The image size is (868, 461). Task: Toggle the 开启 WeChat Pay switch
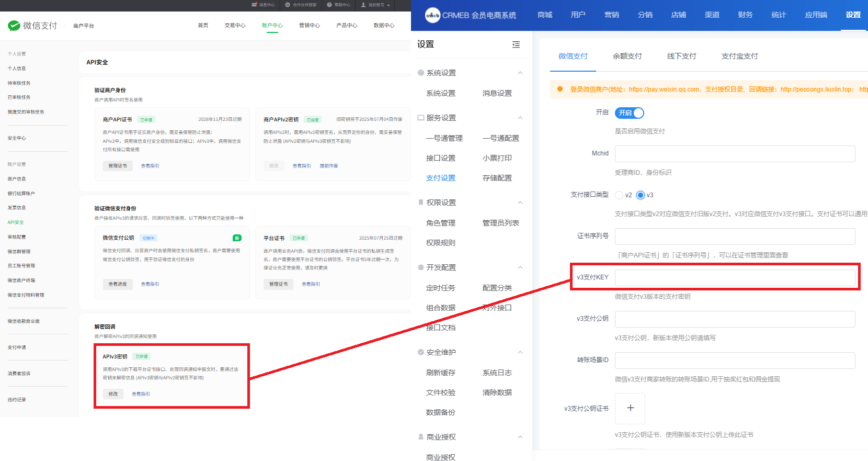630,113
